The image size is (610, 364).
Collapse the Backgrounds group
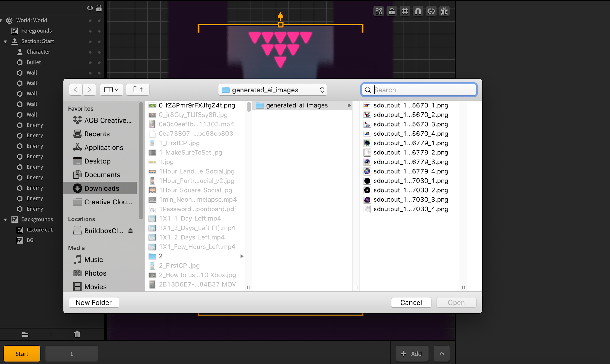coord(5,219)
